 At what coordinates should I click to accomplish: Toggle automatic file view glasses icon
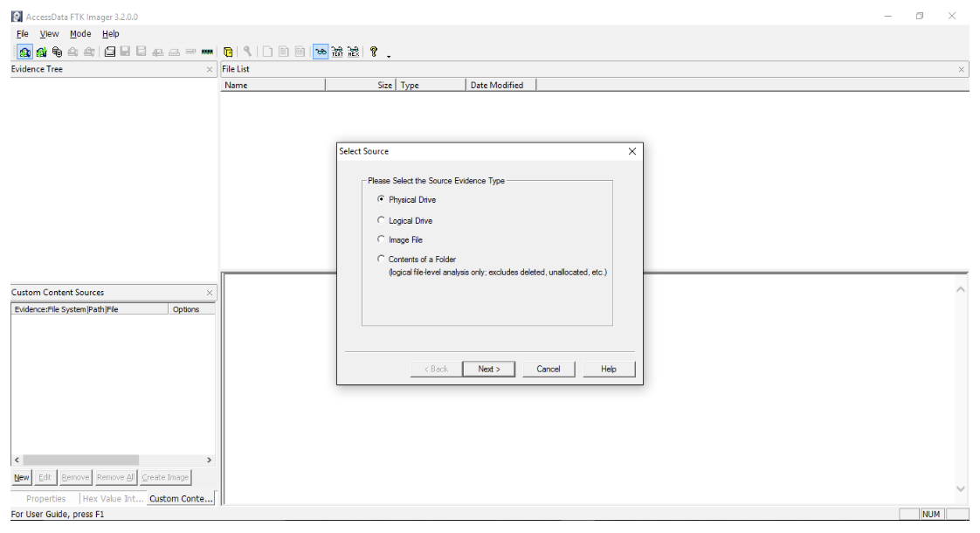pos(321,52)
